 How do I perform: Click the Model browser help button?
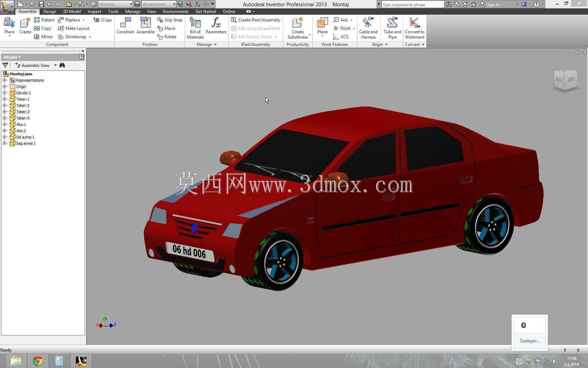coord(82,57)
